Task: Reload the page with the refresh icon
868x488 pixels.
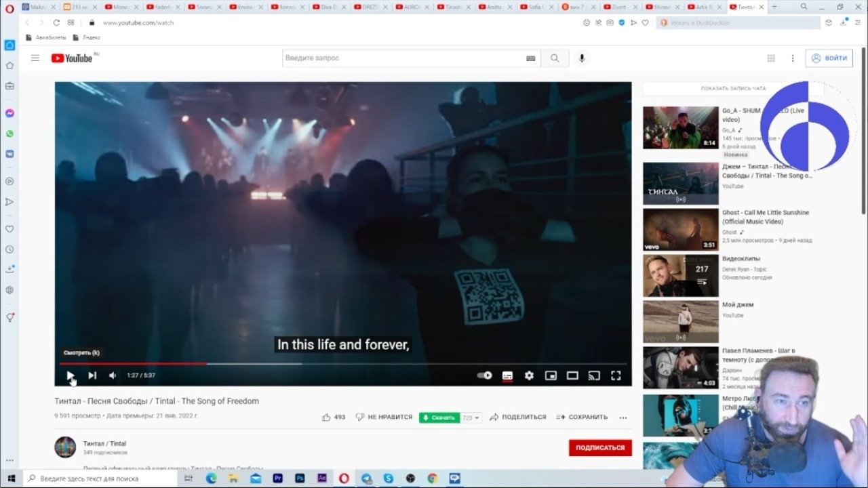Action: [56, 22]
